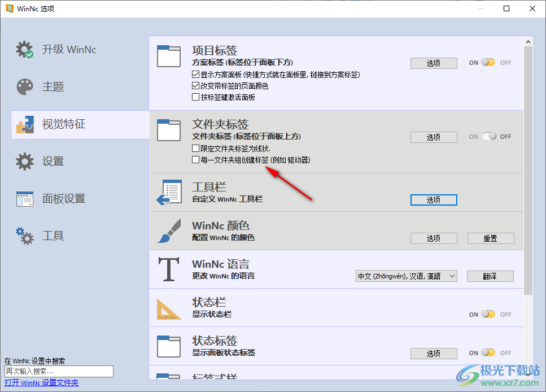The image size is (546, 392).
Task: Click the 再次输入搜索 search field
Action: 59,372
